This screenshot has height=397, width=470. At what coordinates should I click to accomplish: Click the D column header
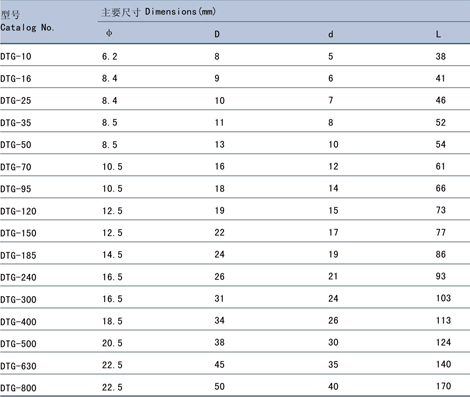[217, 34]
